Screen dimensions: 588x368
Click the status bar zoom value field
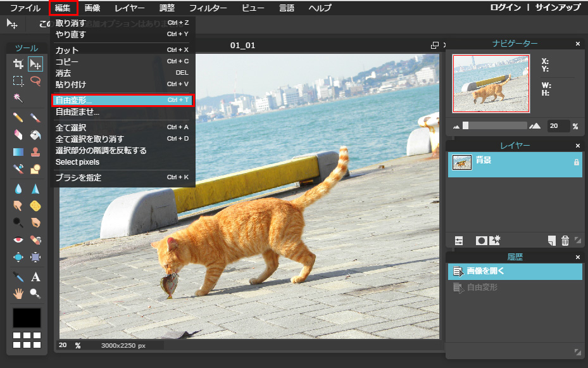[x=64, y=345]
